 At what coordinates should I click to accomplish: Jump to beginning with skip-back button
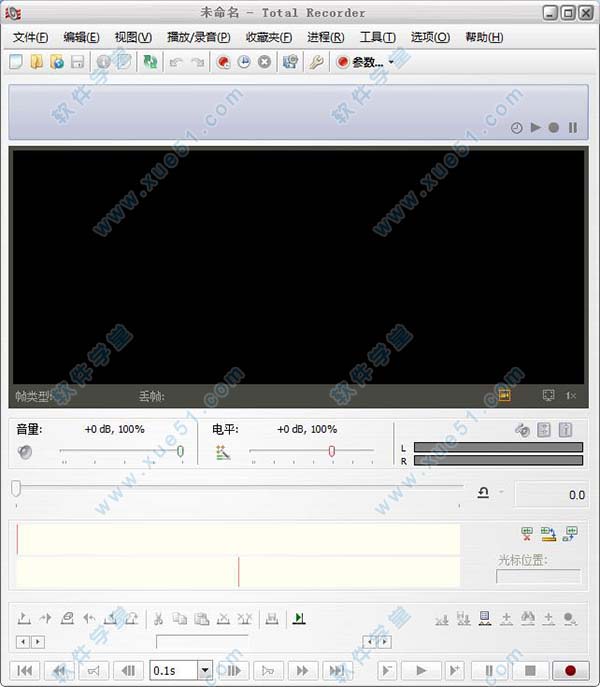25,670
